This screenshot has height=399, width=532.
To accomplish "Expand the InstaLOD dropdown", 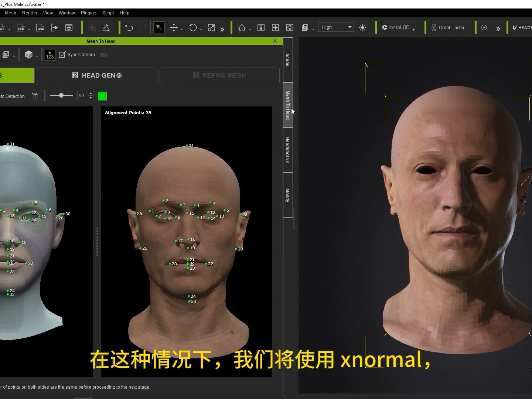I will point(414,29).
